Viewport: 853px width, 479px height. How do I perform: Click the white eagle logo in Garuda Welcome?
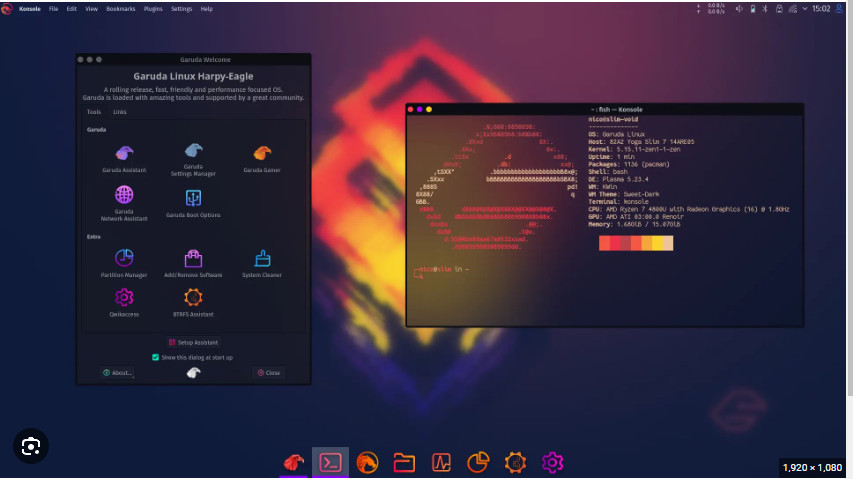pos(194,372)
